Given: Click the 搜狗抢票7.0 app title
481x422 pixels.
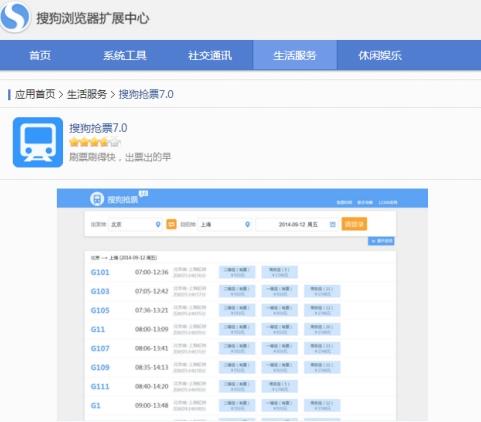Looking at the screenshot, I should (98, 128).
